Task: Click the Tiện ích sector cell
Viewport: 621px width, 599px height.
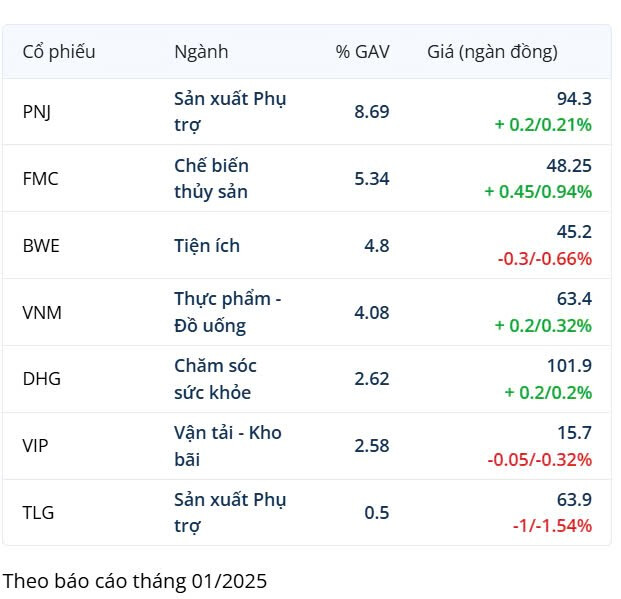Action: (207, 245)
